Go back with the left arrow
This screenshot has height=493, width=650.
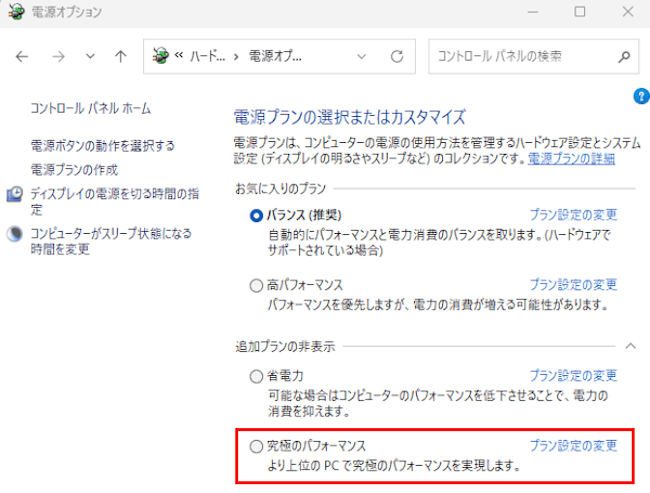(x=22, y=56)
